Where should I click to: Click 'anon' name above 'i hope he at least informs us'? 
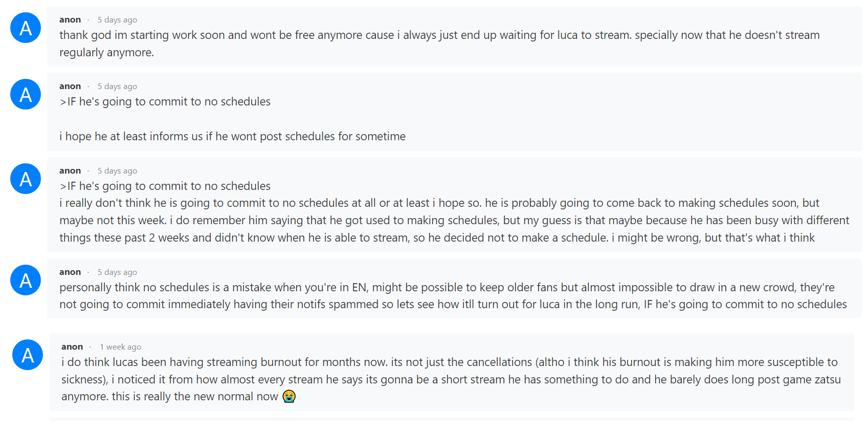pyautogui.click(x=70, y=86)
